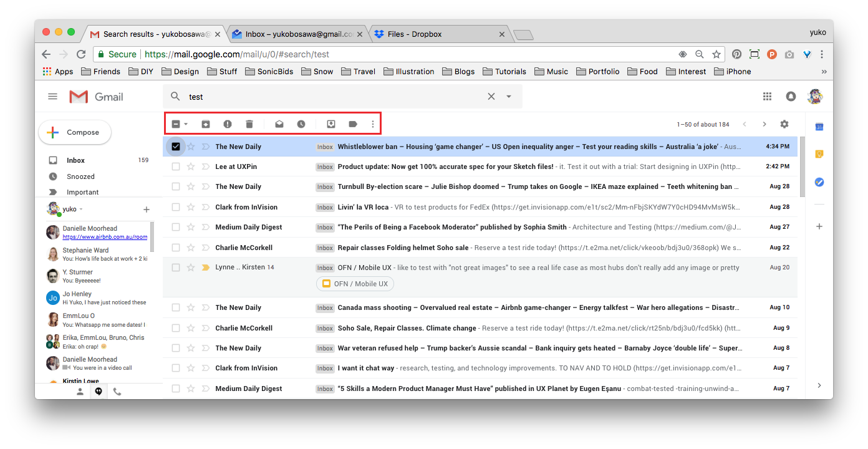Open the main menu hamburger icon
This screenshot has height=449, width=868.
(x=53, y=97)
